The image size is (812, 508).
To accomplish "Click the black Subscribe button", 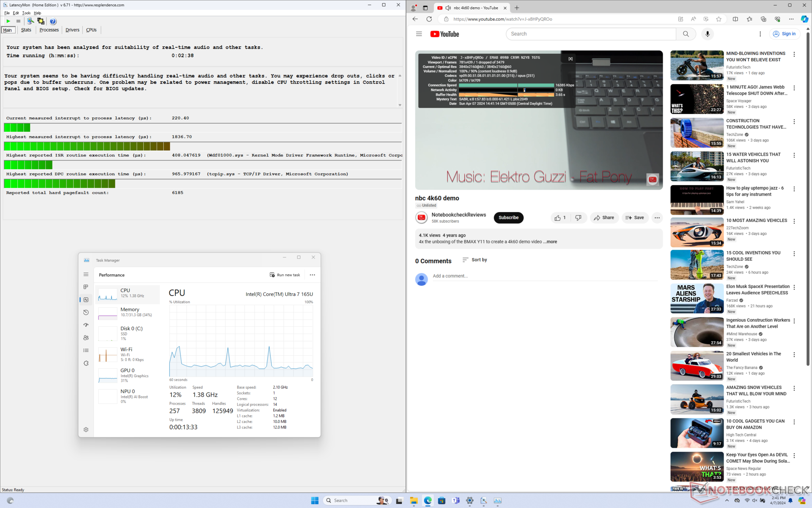I will pos(508,218).
